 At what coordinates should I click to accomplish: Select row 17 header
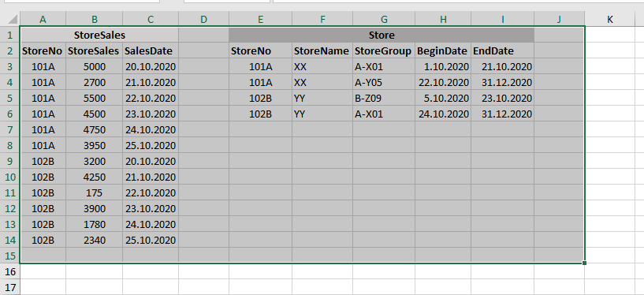click(10, 287)
